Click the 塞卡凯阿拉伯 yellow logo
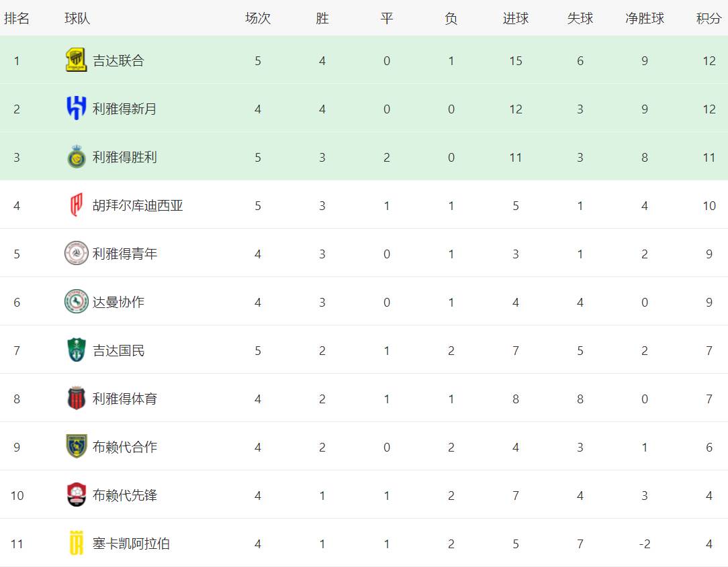This screenshot has width=728, height=567. click(76, 543)
